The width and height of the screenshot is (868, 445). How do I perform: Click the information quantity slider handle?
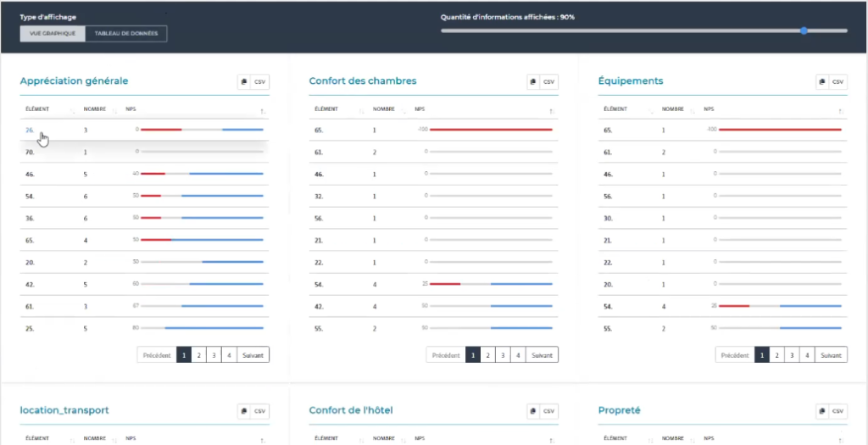pyautogui.click(x=804, y=31)
